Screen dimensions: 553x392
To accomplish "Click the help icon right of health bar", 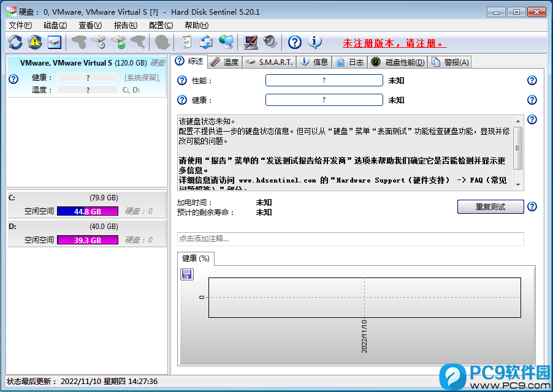I will coord(532,100).
